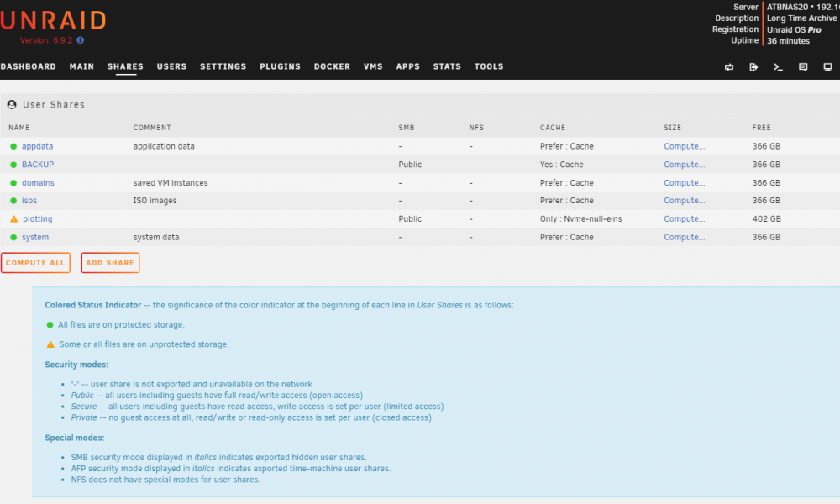Click the NFS column header
This screenshot has height=504, width=840.
pyautogui.click(x=476, y=128)
